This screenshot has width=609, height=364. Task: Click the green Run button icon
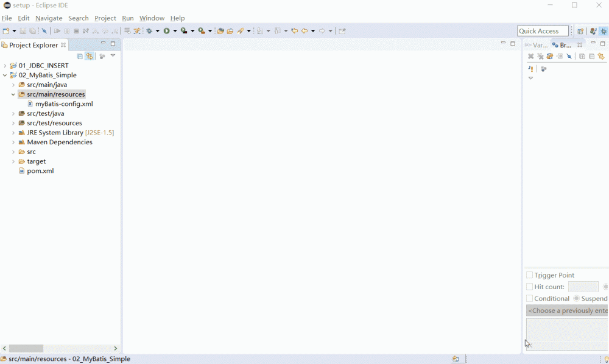tap(167, 31)
